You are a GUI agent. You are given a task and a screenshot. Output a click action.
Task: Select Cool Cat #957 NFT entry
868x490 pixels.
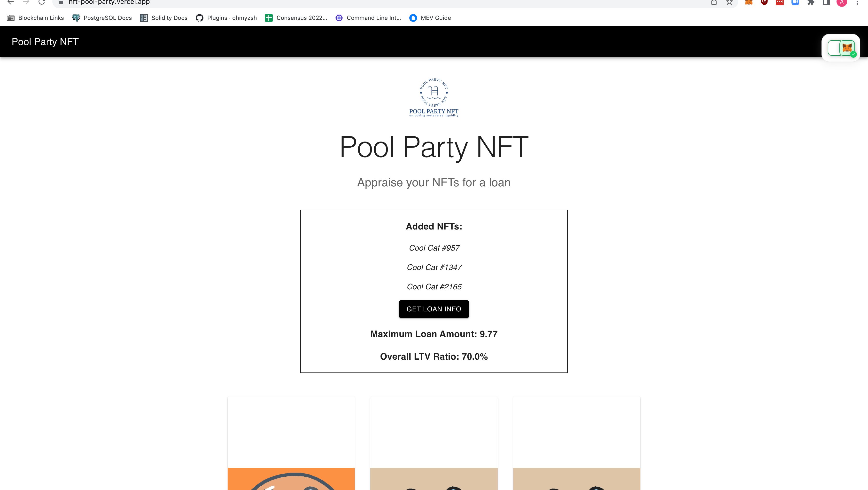434,248
